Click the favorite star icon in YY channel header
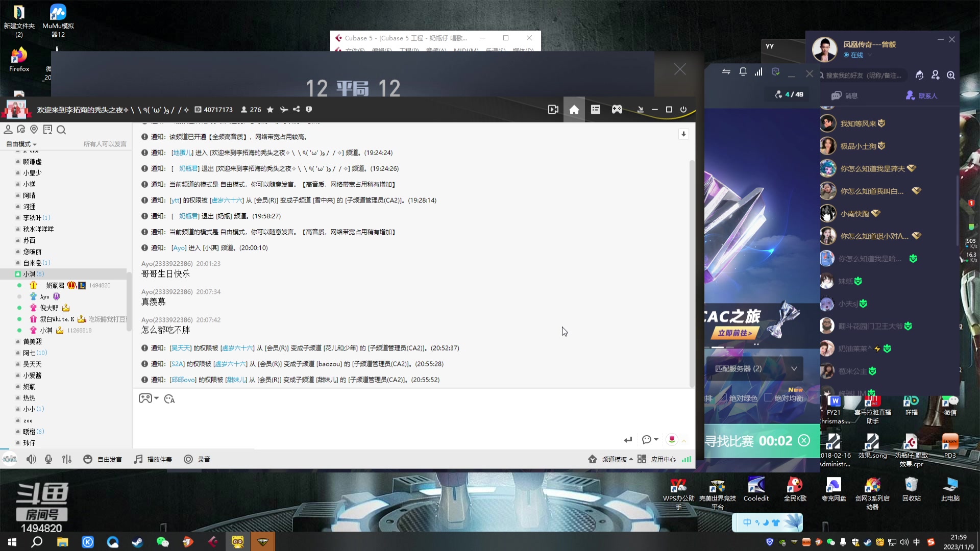Screen dimensions: 980x551 [x=270, y=110]
